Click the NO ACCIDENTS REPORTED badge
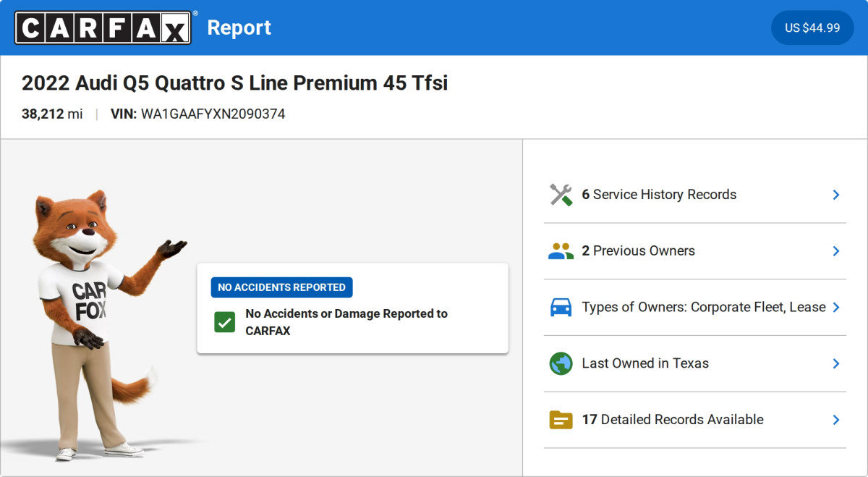 [x=281, y=287]
